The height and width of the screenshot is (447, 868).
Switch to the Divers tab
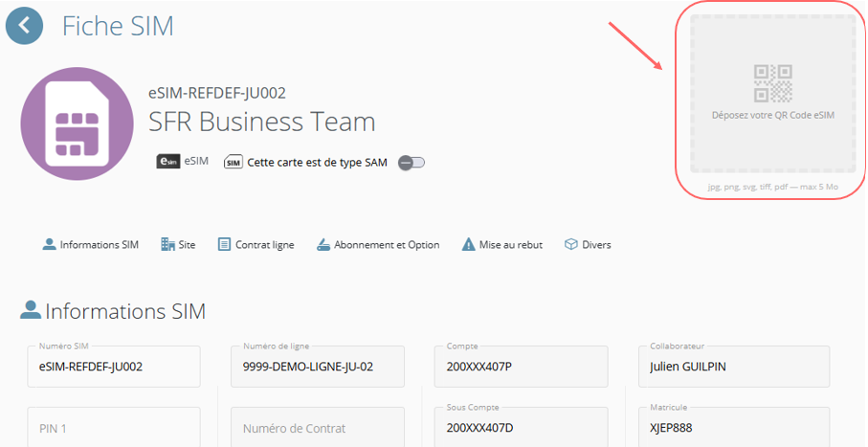(x=588, y=244)
